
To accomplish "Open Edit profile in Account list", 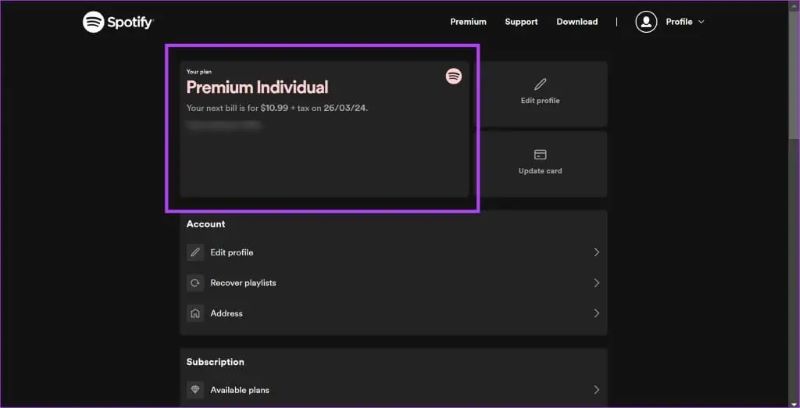I will click(x=393, y=252).
